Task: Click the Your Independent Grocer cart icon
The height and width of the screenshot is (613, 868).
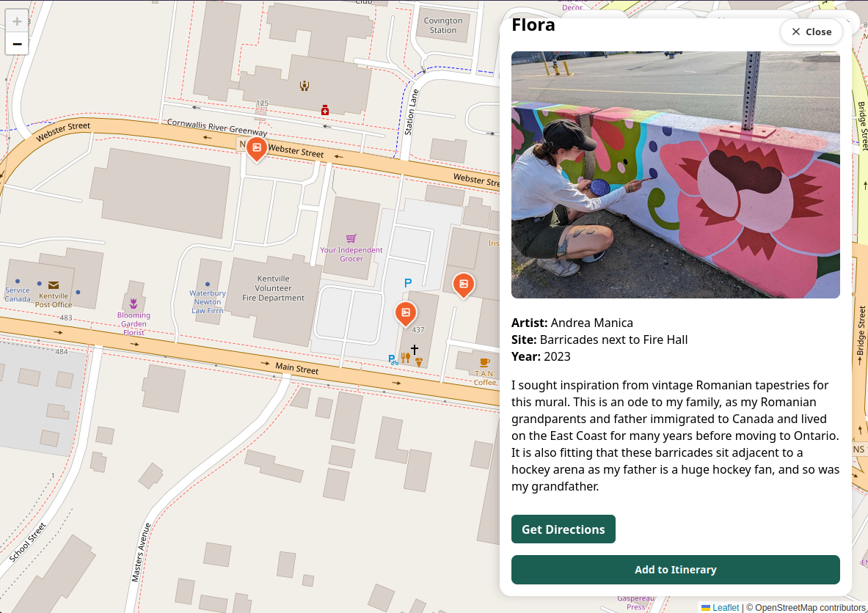Action: coord(351,238)
